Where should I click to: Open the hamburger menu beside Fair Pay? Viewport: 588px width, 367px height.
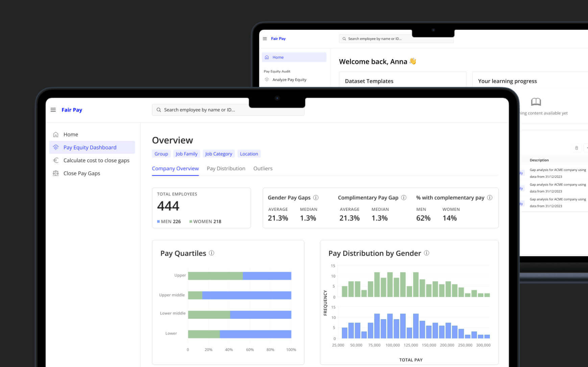(x=53, y=110)
